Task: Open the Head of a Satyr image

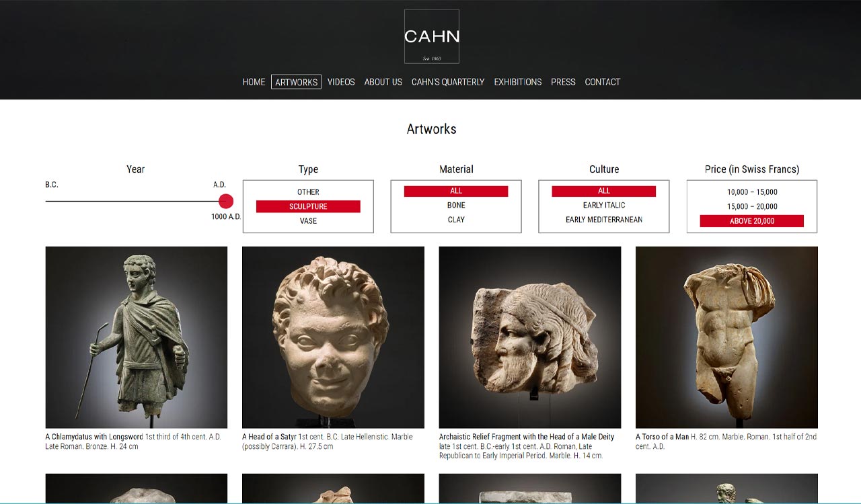Action: [333, 337]
